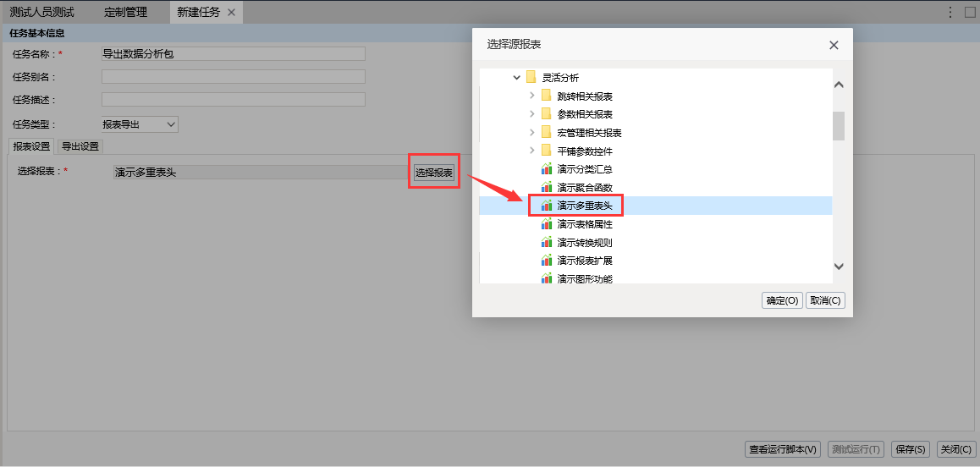The image size is (980, 467).
Task: Click the 演示分类汇总 report chart icon
Action: point(546,169)
